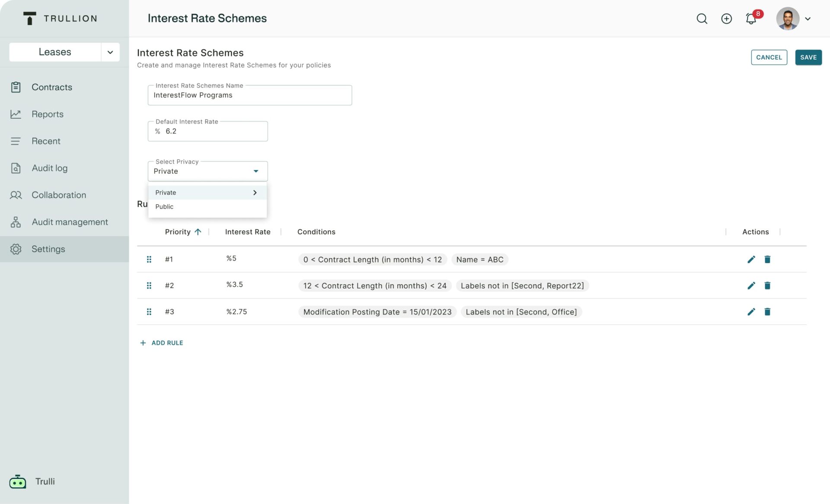
Task: Click the Contracts clipboard icon
Action: pos(16,87)
